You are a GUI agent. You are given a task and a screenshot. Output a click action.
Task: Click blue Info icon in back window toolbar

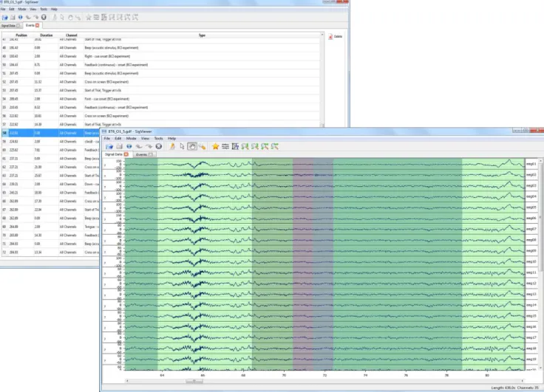pos(21,17)
